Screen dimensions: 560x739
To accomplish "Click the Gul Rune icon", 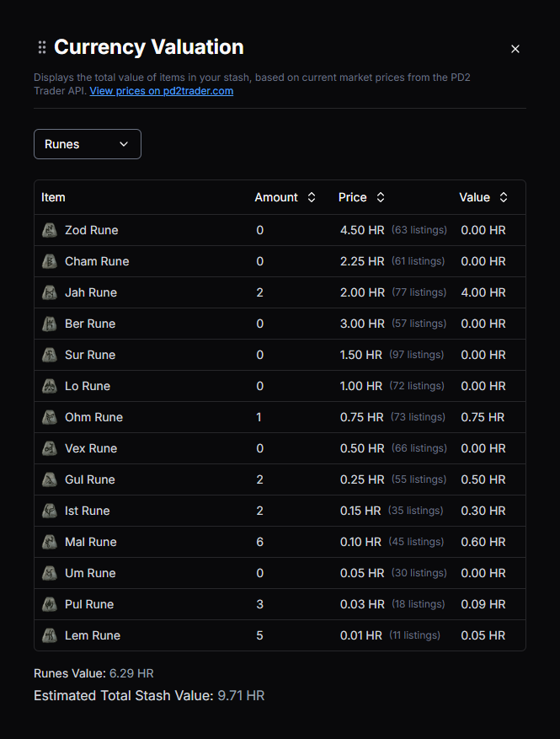I will pos(50,479).
